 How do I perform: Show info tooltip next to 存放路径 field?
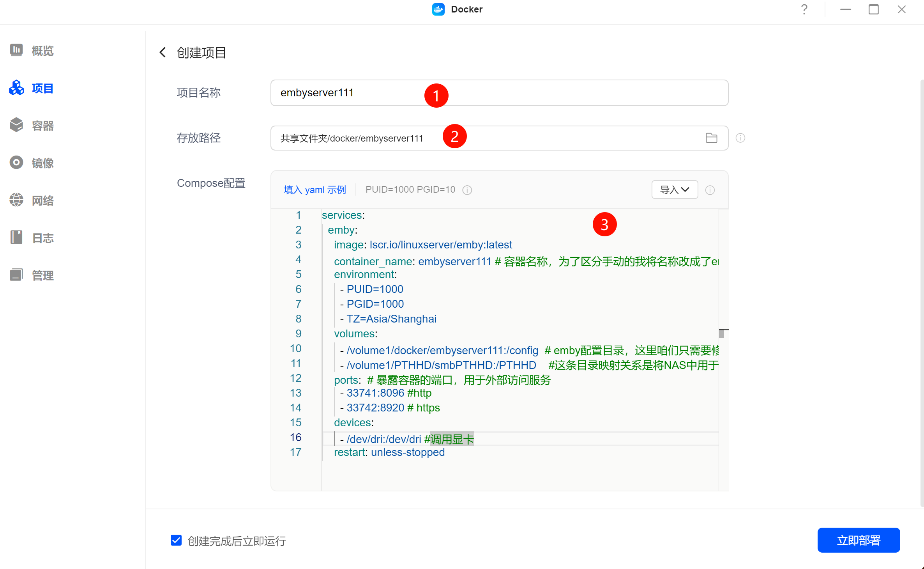tap(740, 138)
